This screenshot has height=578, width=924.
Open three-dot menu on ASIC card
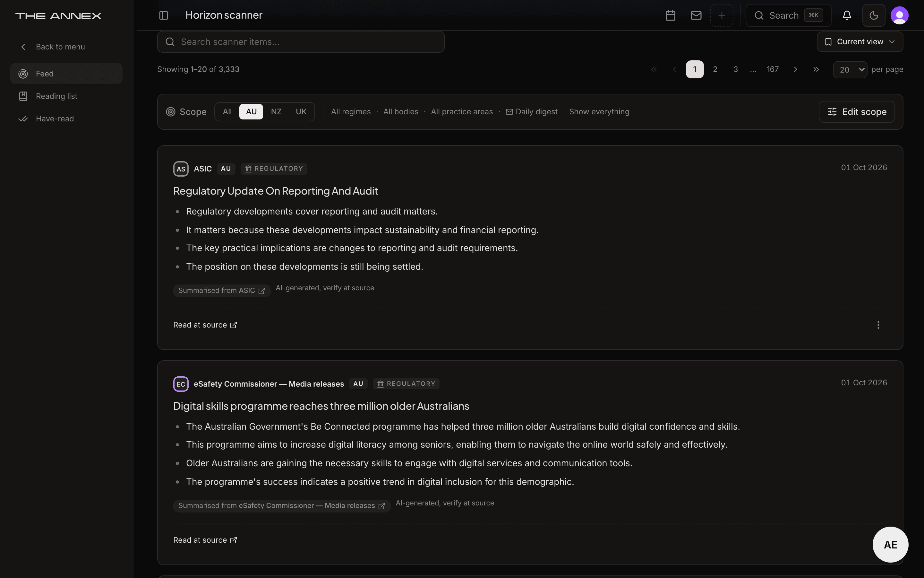878,325
